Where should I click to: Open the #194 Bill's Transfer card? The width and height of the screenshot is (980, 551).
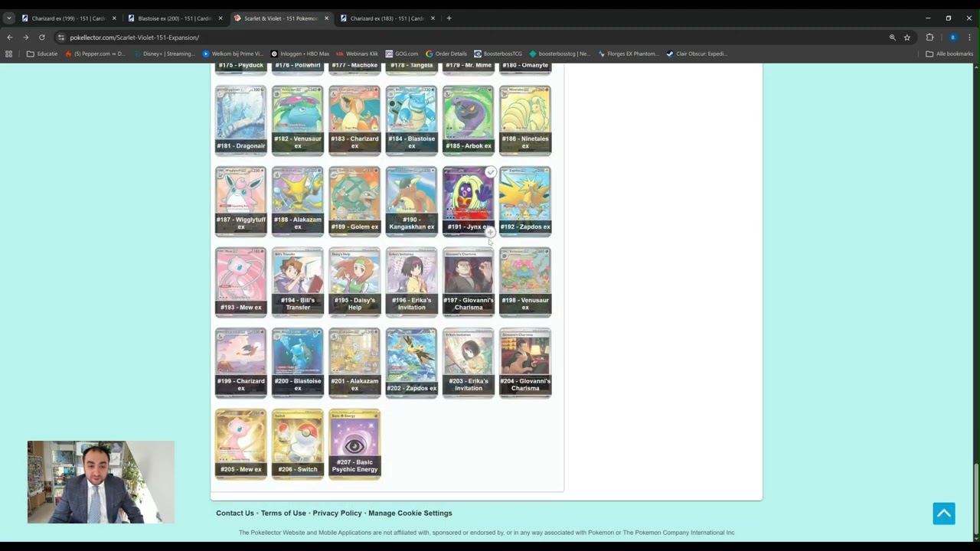[298, 282]
